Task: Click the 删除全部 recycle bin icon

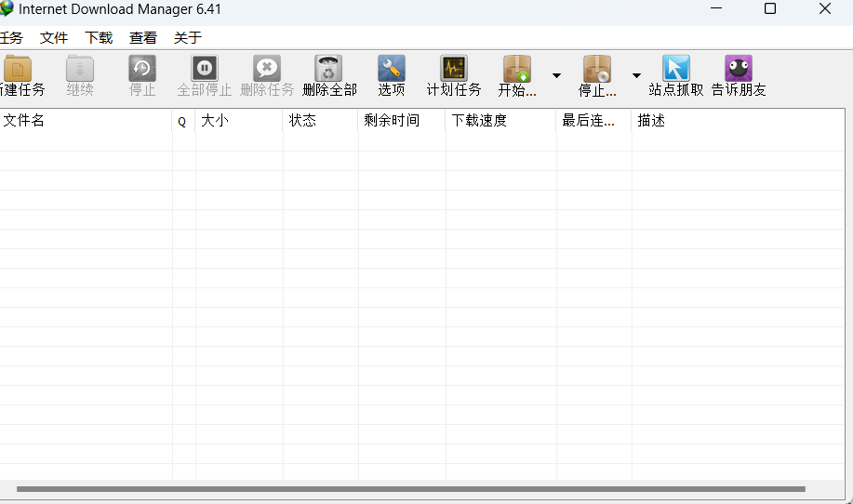Action: click(x=328, y=69)
